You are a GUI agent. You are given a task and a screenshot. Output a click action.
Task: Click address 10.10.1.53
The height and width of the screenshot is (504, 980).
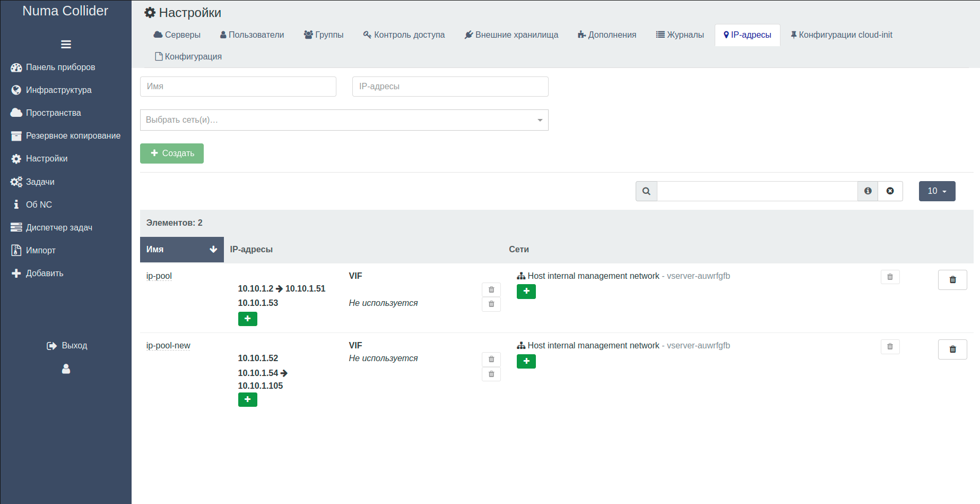258,303
